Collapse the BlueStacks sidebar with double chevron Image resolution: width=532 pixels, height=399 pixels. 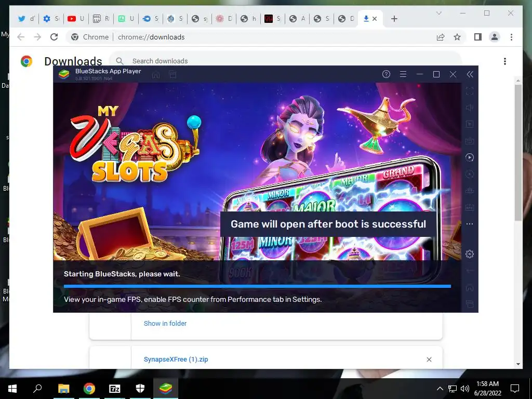470,74
